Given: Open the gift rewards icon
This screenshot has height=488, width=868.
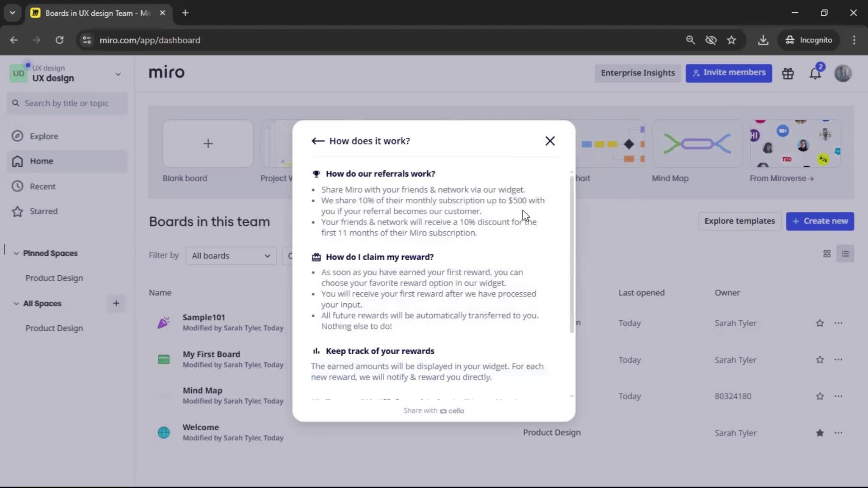Looking at the screenshot, I should [788, 73].
